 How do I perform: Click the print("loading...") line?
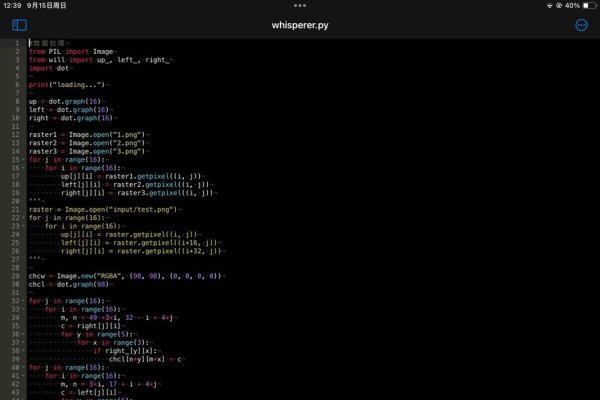(x=68, y=85)
